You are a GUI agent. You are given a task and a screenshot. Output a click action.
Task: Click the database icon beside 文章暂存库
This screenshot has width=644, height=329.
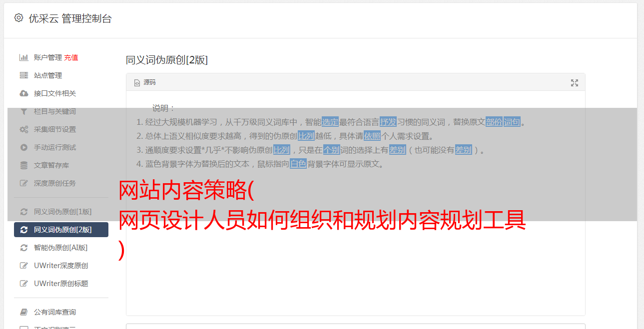pos(23,165)
